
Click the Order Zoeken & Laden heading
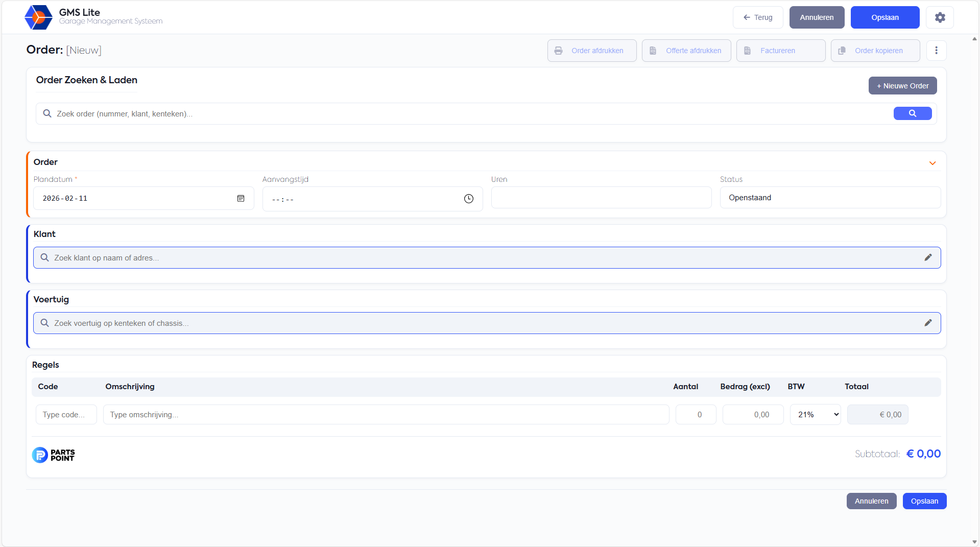86,80
